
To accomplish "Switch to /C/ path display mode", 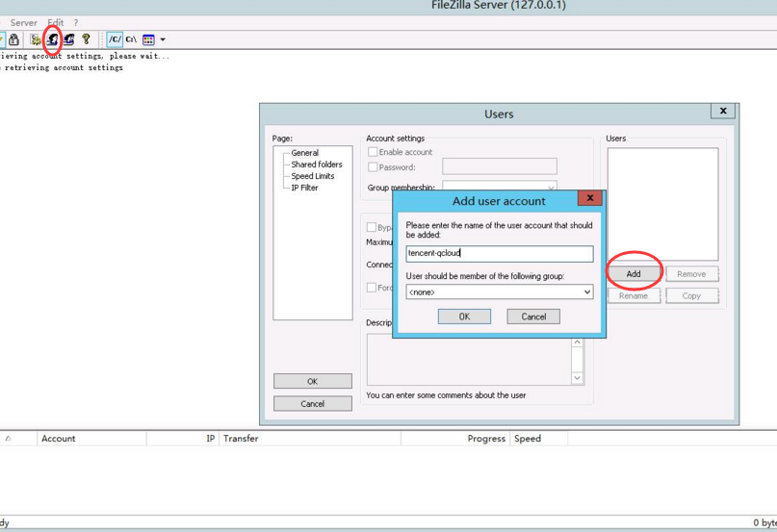I will (x=115, y=39).
